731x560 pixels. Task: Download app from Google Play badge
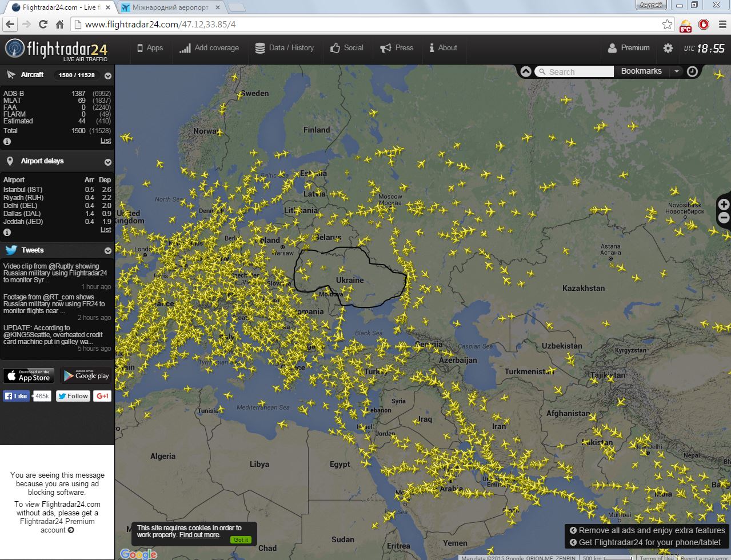coord(86,375)
